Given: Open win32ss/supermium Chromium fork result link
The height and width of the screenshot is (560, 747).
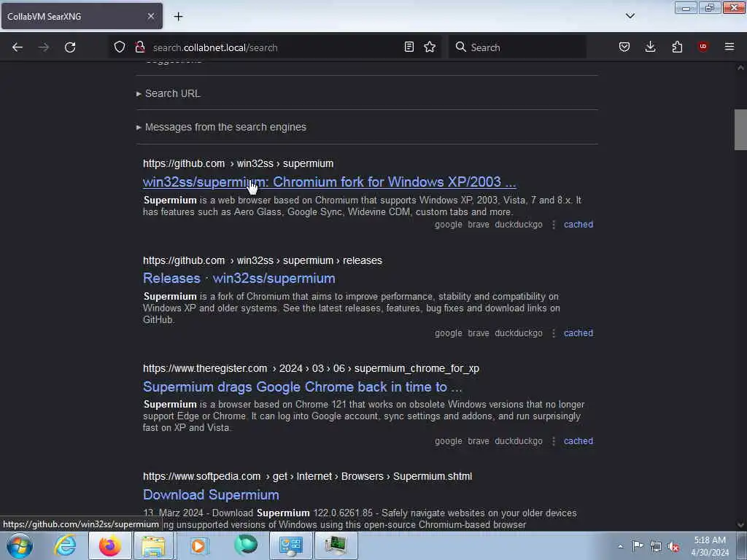Looking at the screenshot, I should [329, 182].
